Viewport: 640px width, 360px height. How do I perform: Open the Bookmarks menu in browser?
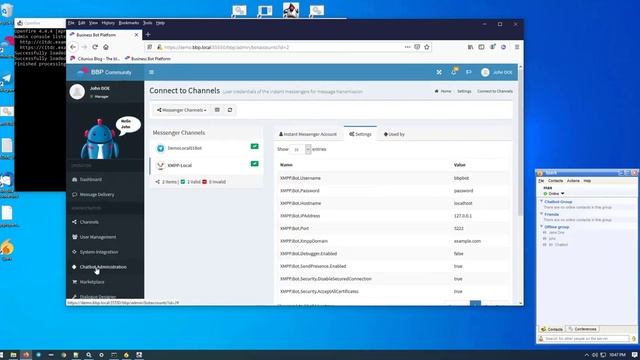(x=129, y=23)
